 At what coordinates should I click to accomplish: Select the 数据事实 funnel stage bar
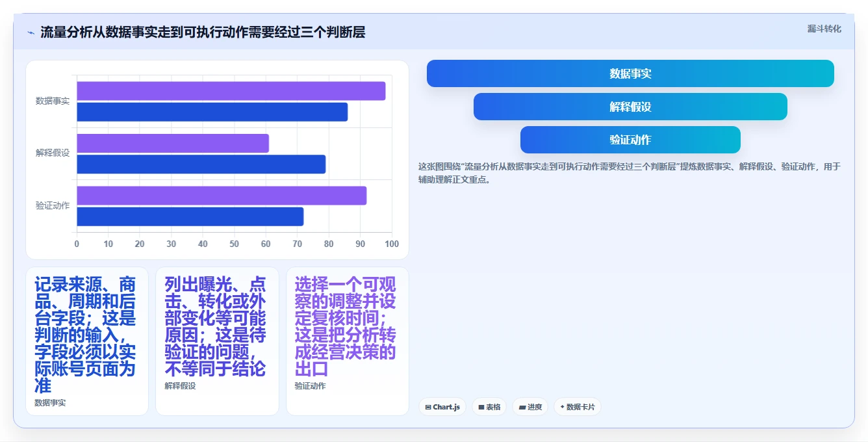(630, 73)
